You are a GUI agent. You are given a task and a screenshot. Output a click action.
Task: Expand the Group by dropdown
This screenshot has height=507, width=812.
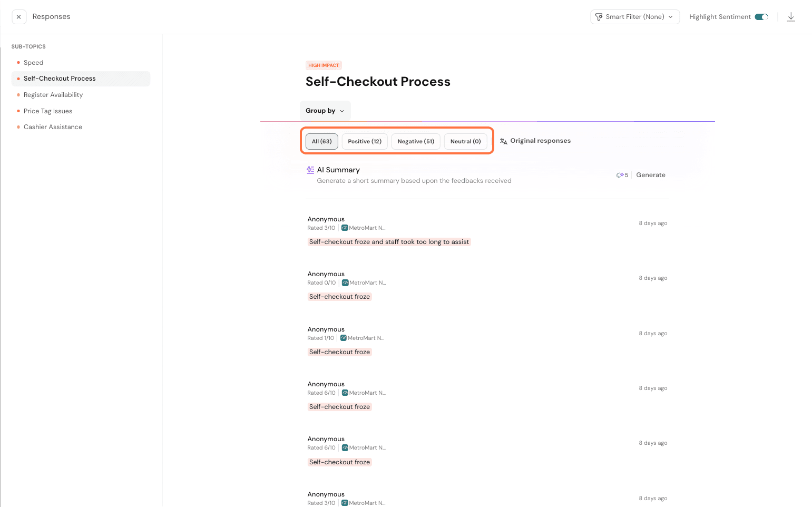[325, 111]
